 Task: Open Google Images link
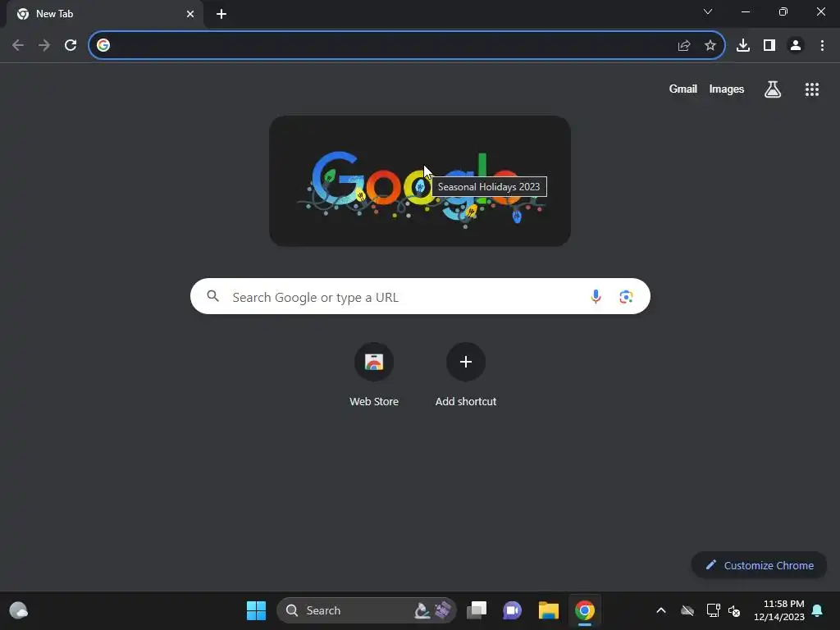click(727, 89)
